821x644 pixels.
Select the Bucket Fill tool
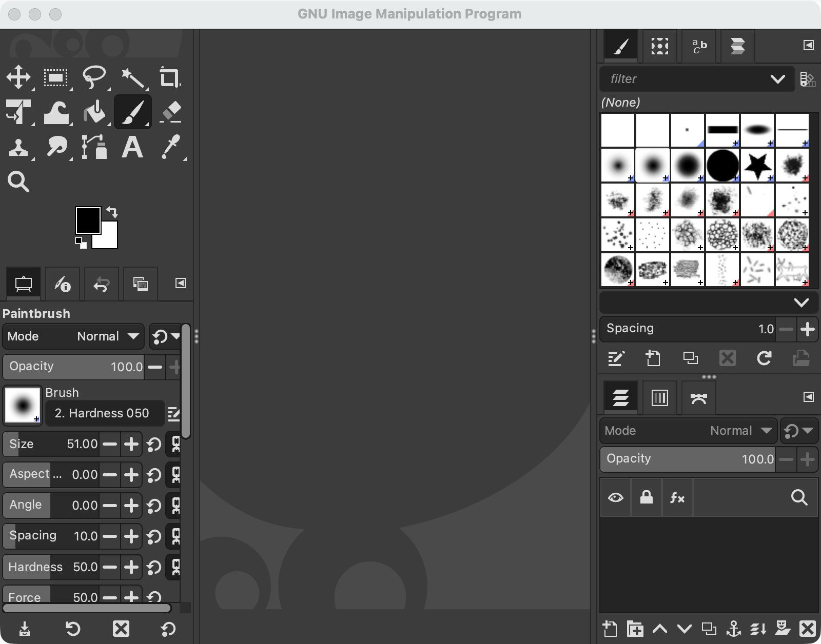pos(94,112)
